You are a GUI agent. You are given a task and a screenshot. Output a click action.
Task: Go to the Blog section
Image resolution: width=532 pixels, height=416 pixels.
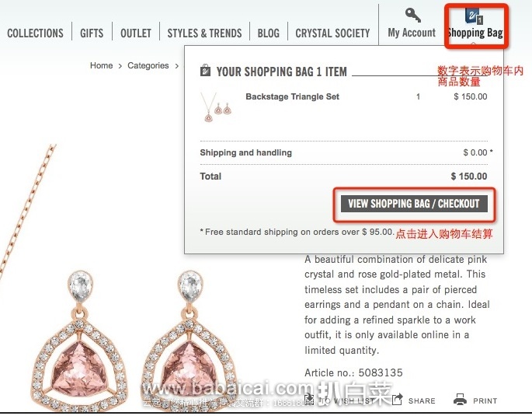(x=269, y=33)
